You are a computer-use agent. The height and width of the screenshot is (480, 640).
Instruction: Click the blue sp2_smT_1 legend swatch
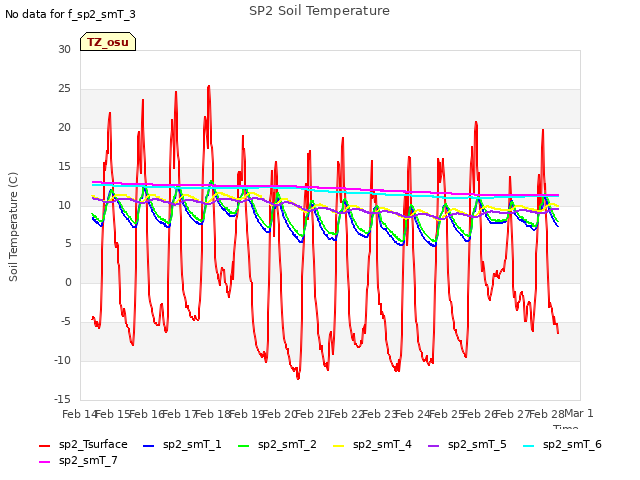point(149,446)
